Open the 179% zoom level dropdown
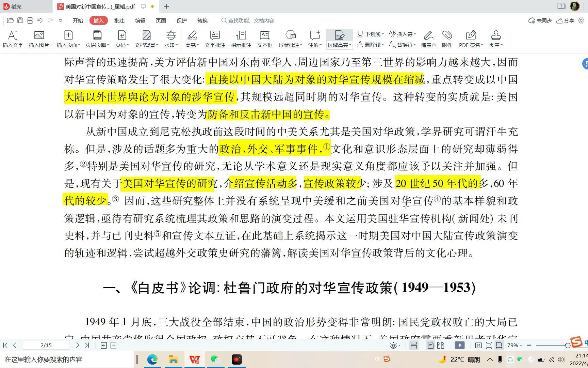Viewport: 588px width, 368px height. (513, 346)
